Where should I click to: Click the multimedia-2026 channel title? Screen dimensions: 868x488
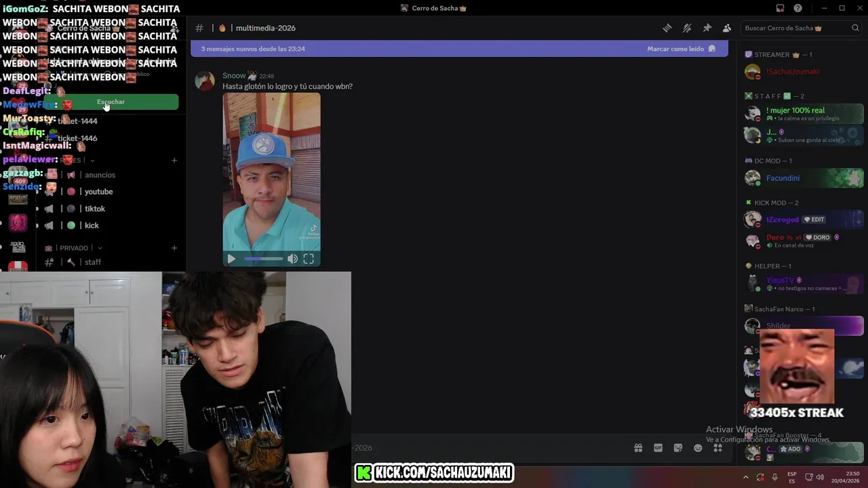coord(265,28)
